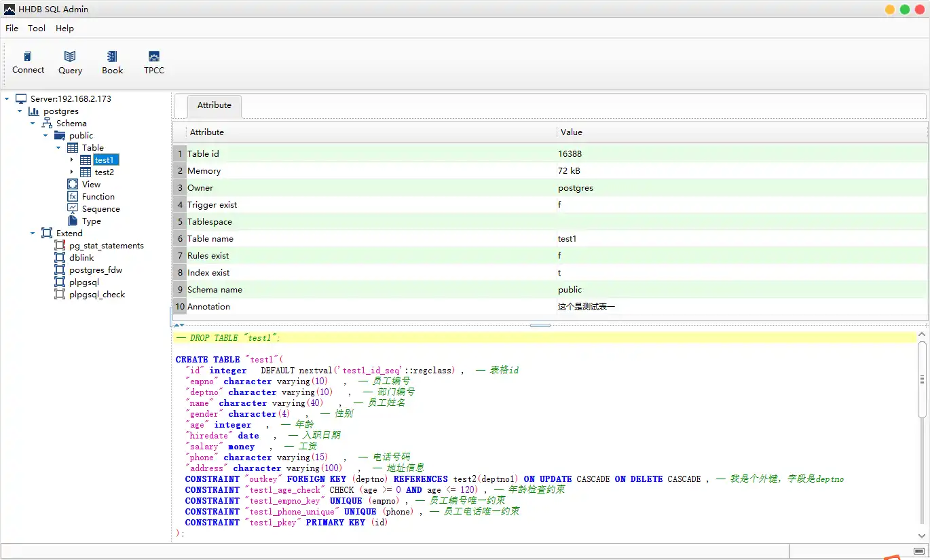Click the Value column header

[x=572, y=132]
